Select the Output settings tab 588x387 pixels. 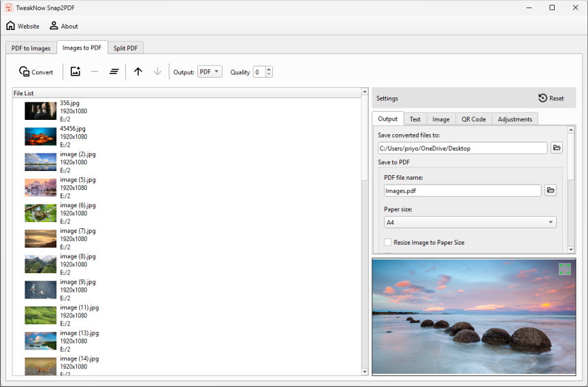[x=388, y=119]
